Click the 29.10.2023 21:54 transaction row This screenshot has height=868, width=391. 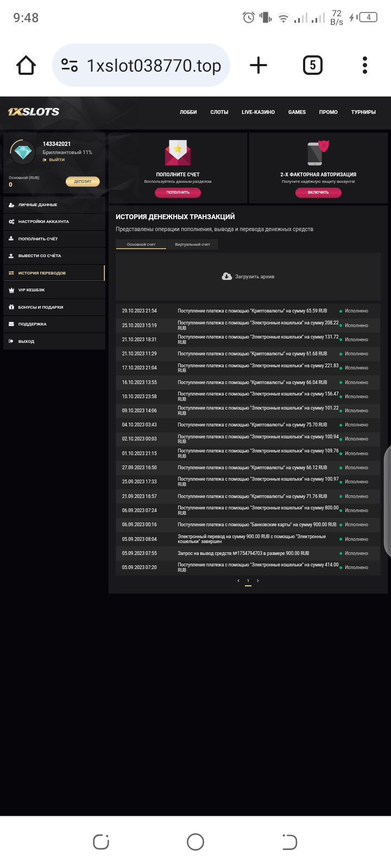[x=248, y=311]
